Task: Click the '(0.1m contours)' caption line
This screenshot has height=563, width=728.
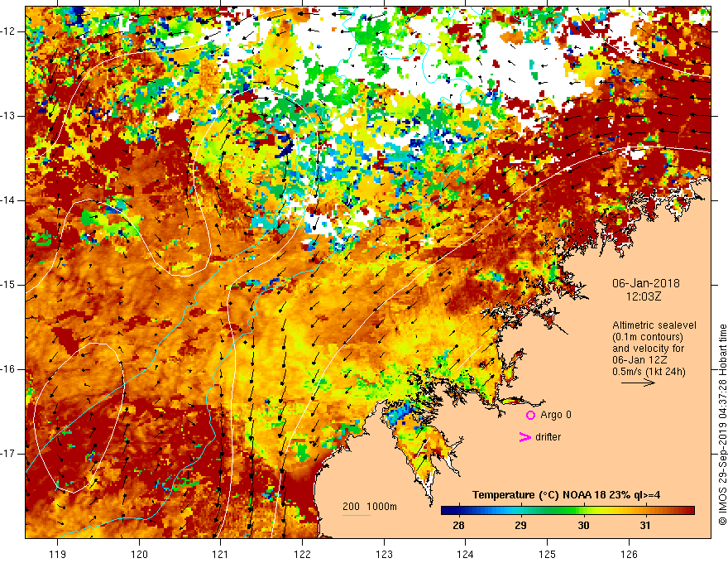Action: (648, 337)
